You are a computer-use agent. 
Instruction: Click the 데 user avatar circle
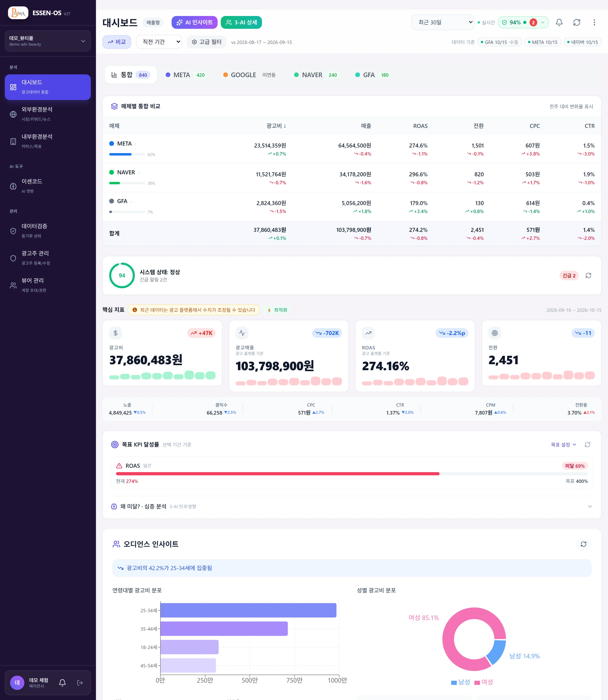17,683
